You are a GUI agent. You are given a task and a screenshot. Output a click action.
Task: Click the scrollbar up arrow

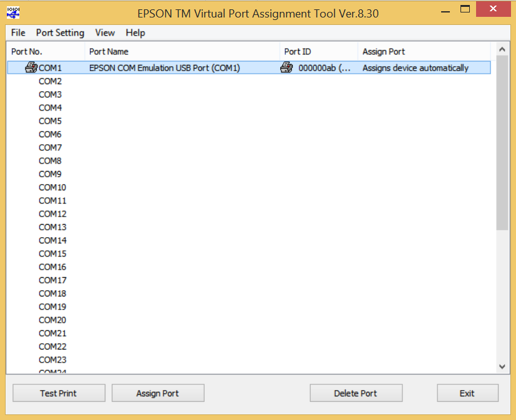(x=502, y=49)
